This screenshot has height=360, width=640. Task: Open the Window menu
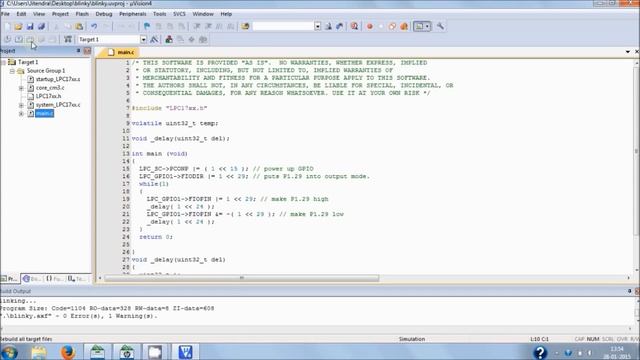point(203,14)
